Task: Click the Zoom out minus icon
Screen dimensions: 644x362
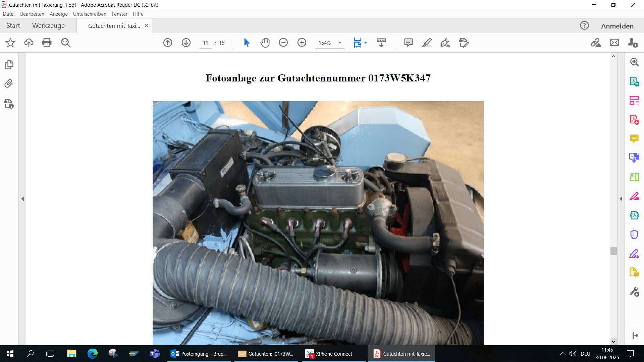Action: coord(283,43)
